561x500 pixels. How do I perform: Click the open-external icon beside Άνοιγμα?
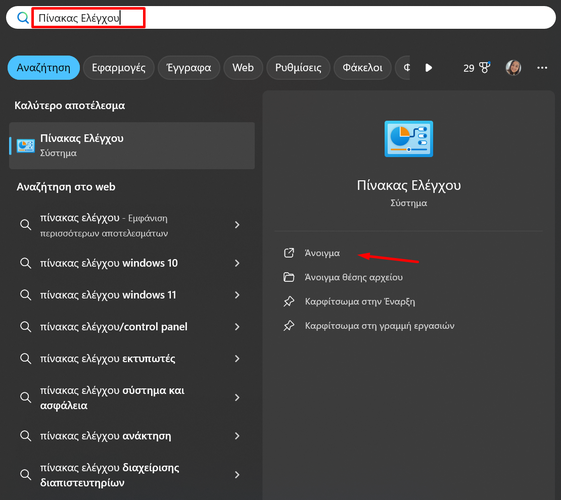pyautogui.click(x=289, y=253)
